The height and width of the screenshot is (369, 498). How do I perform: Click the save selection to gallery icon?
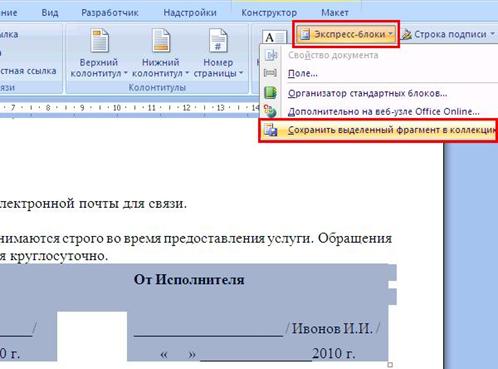[x=270, y=130]
